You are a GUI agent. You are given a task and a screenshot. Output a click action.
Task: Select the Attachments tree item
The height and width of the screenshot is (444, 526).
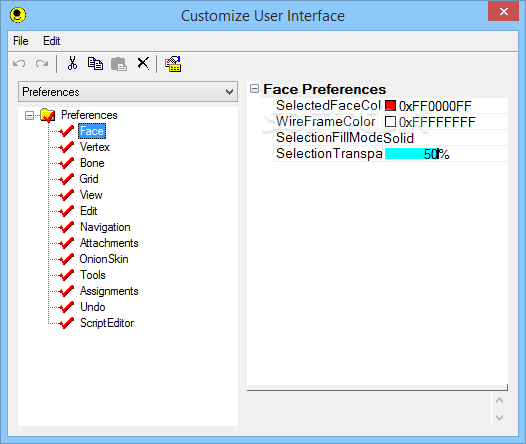[109, 243]
